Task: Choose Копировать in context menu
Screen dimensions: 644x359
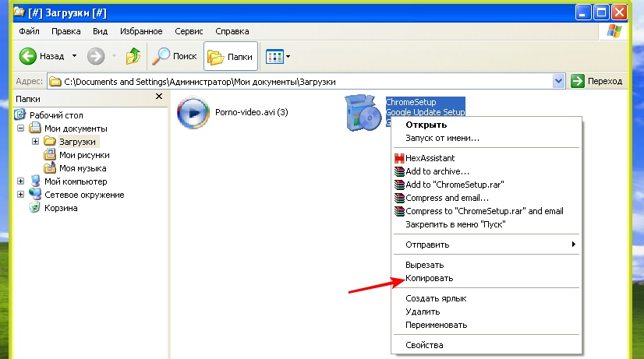Action: pos(487,278)
